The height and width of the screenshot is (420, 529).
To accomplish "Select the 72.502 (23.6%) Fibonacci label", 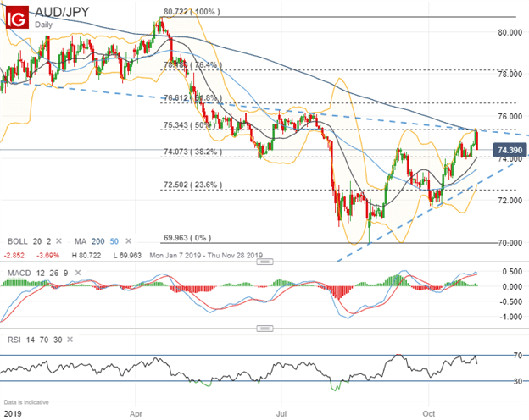I will pos(192,185).
